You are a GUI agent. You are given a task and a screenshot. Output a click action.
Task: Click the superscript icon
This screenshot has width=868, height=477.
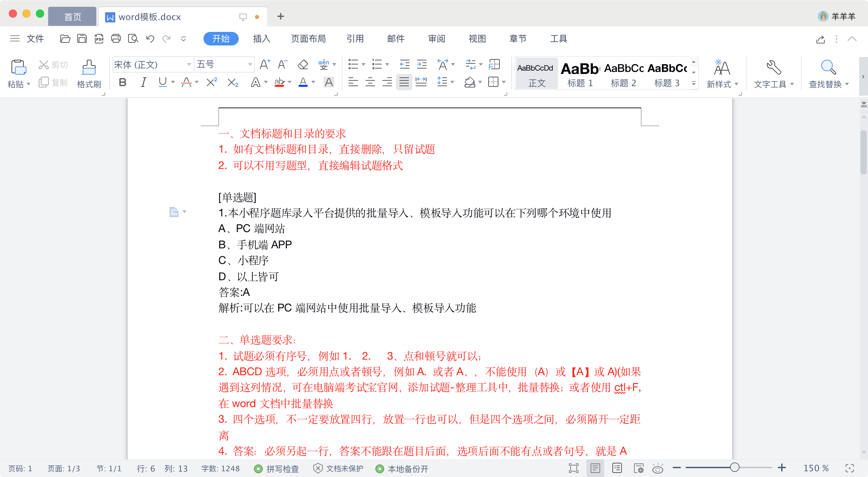pos(212,82)
